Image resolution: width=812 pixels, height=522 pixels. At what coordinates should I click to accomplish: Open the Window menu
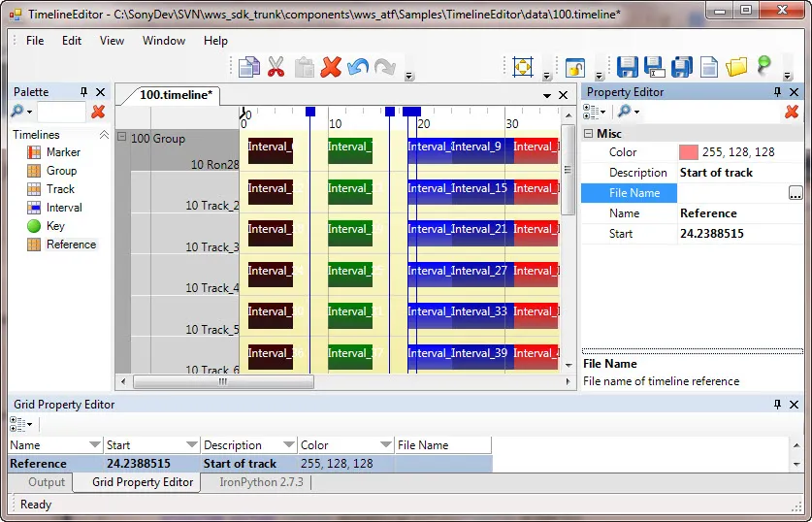pyautogui.click(x=164, y=41)
